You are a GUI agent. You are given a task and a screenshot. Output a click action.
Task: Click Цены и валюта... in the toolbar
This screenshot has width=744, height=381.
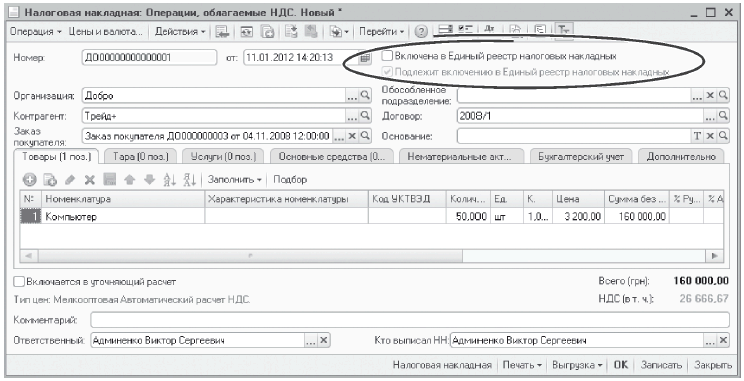pyautogui.click(x=106, y=31)
